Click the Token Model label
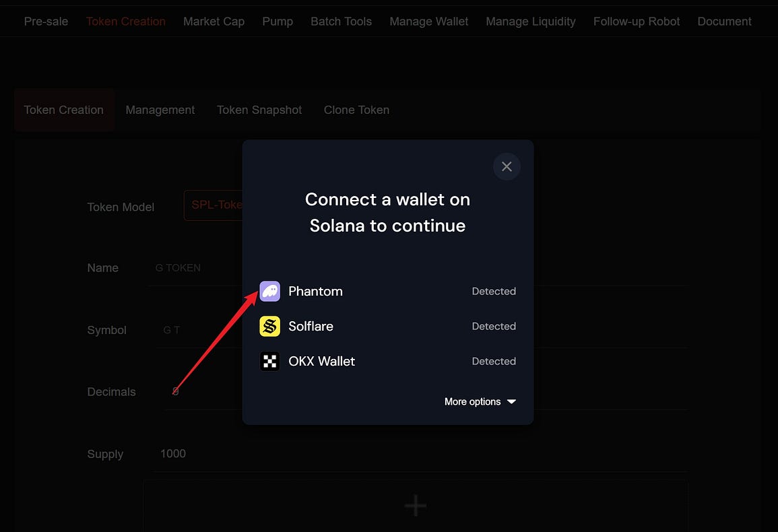 point(121,207)
